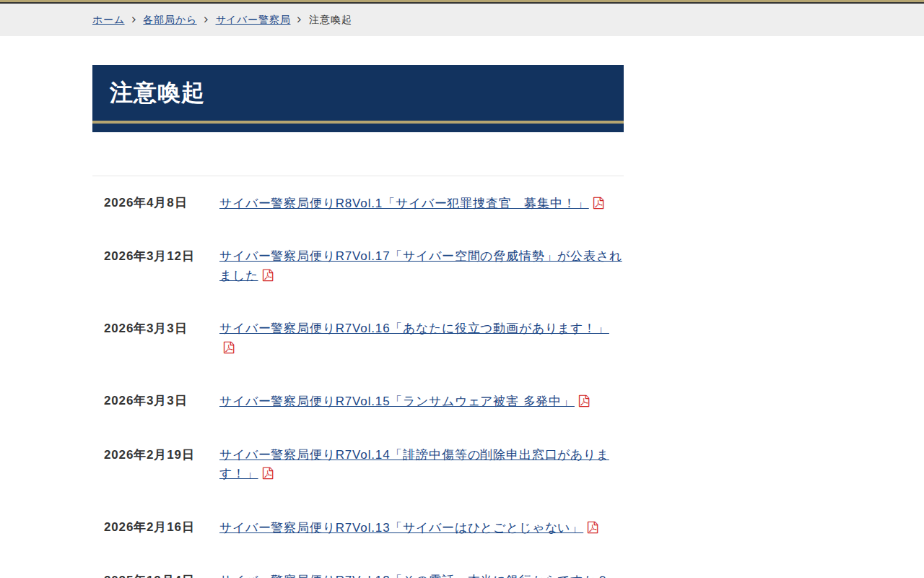The width and height of the screenshot is (924, 578).
Task: Open R7Vol.16 あなたに役立つ動画 link
Action: tap(414, 329)
